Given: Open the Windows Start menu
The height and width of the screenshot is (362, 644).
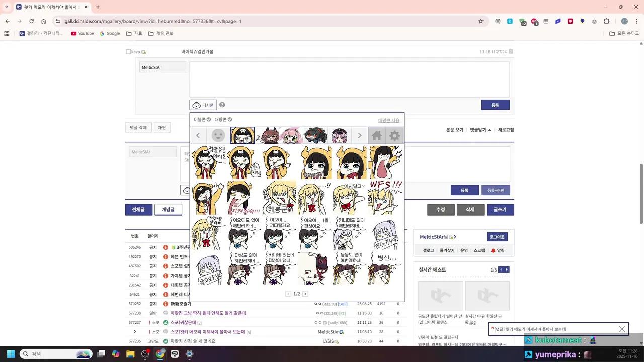Looking at the screenshot, I should coord(11,354).
